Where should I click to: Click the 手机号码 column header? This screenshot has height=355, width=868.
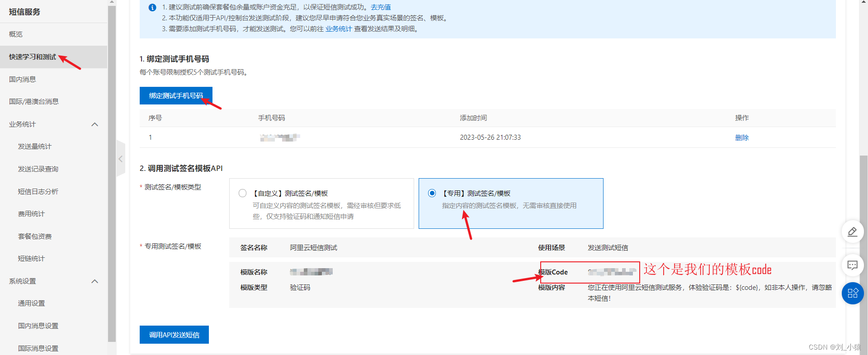pos(271,118)
